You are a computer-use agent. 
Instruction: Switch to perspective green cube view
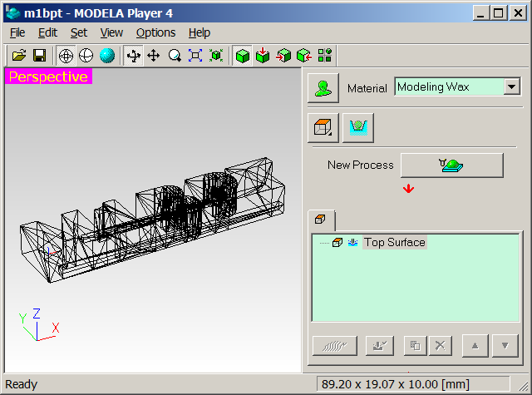click(x=242, y=56)
